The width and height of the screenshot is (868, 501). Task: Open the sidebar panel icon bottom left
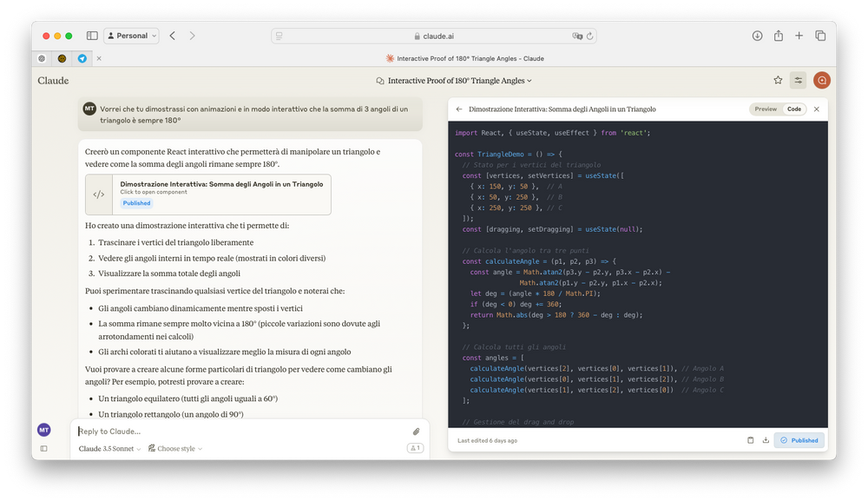(x=43, y=448)
